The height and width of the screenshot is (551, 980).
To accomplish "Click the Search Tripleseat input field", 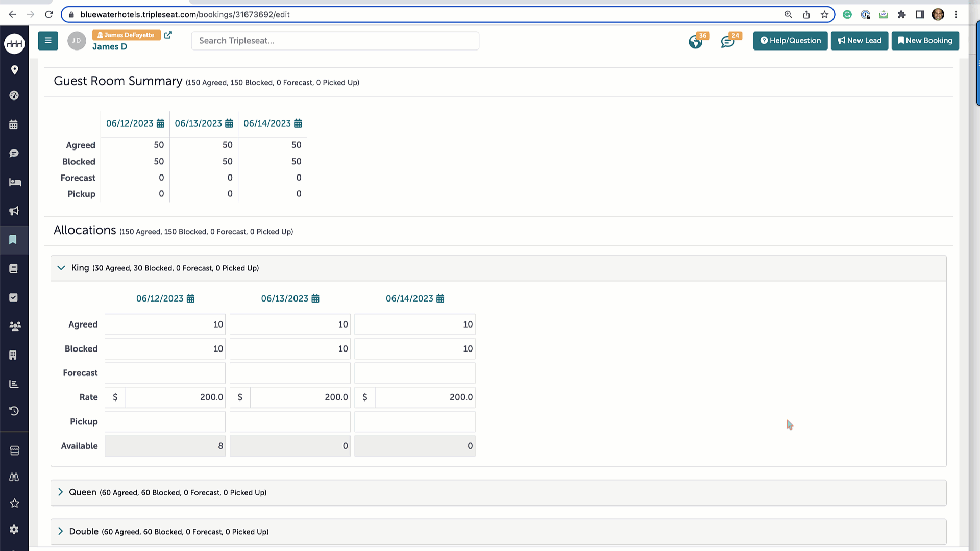I will [335, 41].
